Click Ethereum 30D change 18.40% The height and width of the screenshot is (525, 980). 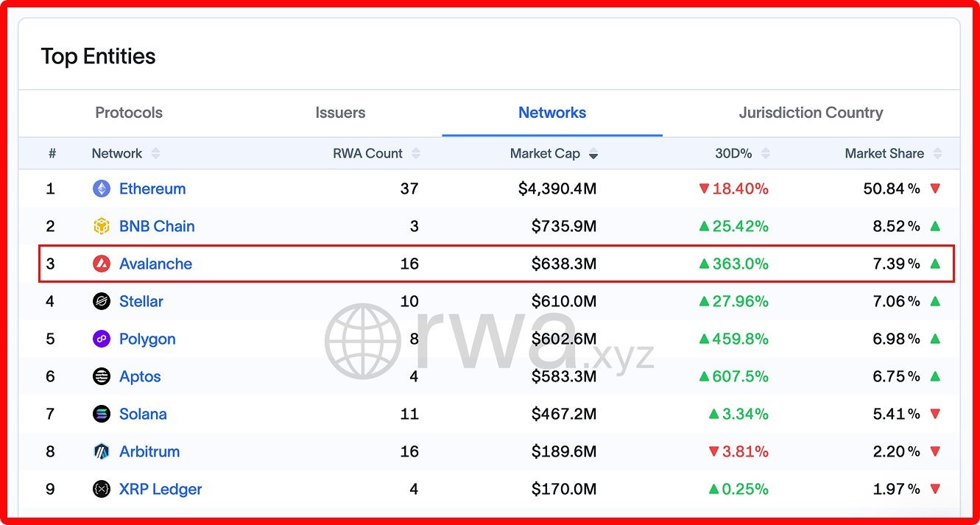pyautogui.click(x=740, y=188)
